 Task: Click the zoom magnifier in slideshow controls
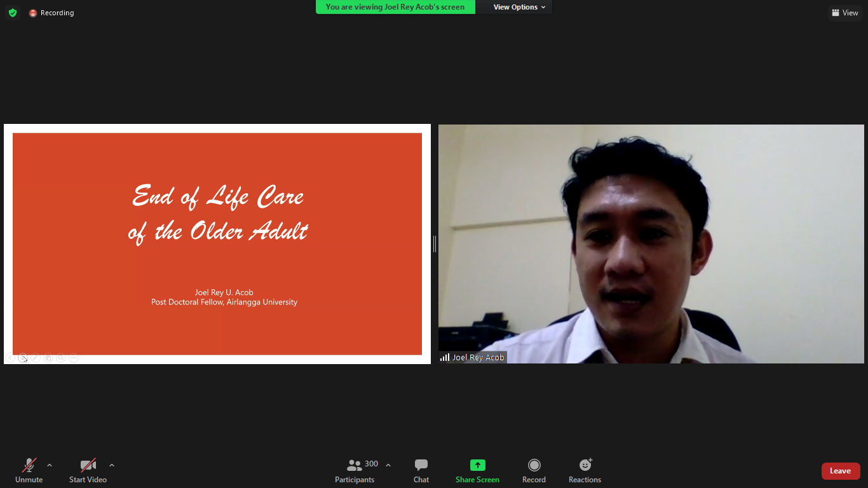[61, 358]
